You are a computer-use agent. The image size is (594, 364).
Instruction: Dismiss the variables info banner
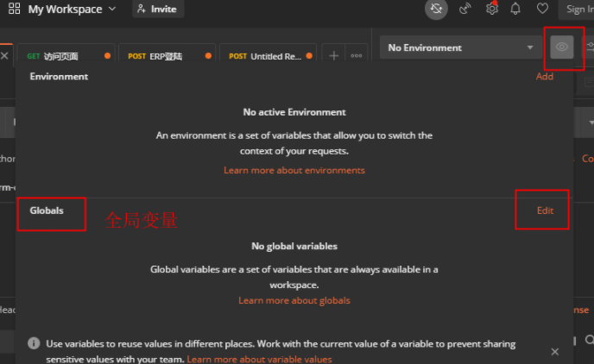pyautogui.click(x=555, y=352)
